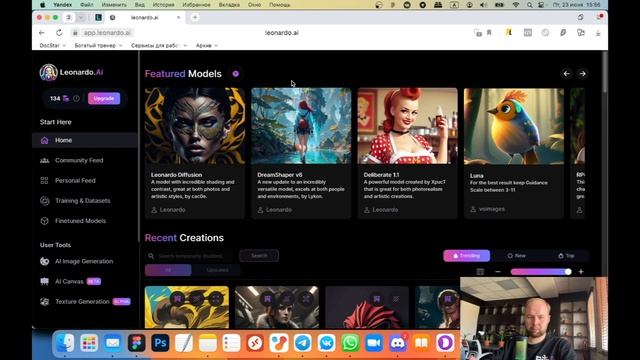
Task: Expand the Архив bookmarks folder
Action: click(x=207, y=45)
